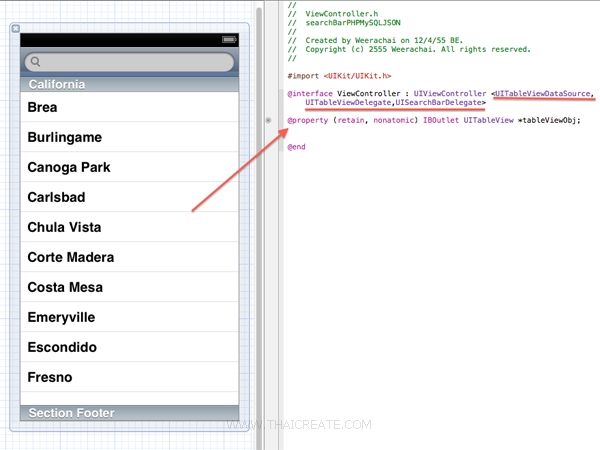Click the @interface keyword
This screenshot has height=450, width=600.
point(310,93)
